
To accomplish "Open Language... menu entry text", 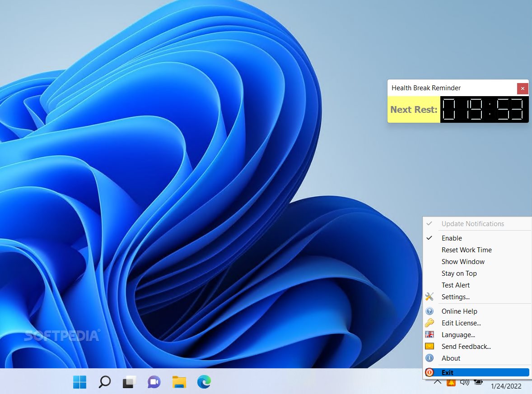I will 458,335.
